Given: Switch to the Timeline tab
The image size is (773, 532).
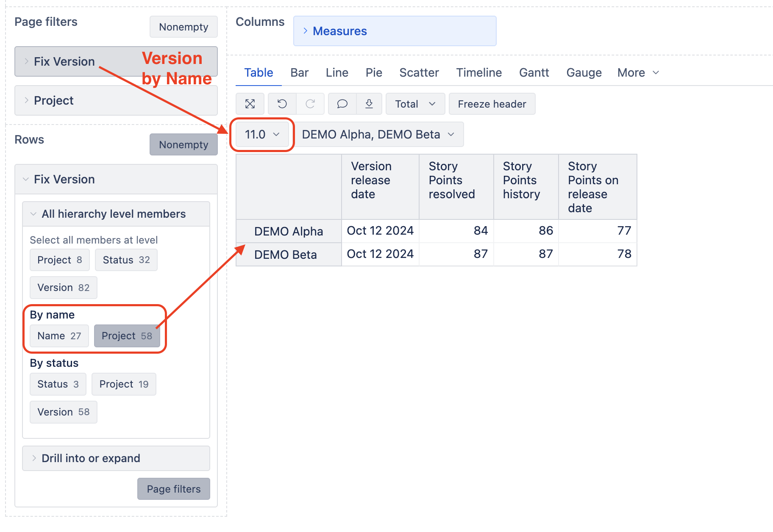Looking at the screenshot, I should (x=479, y=72).
